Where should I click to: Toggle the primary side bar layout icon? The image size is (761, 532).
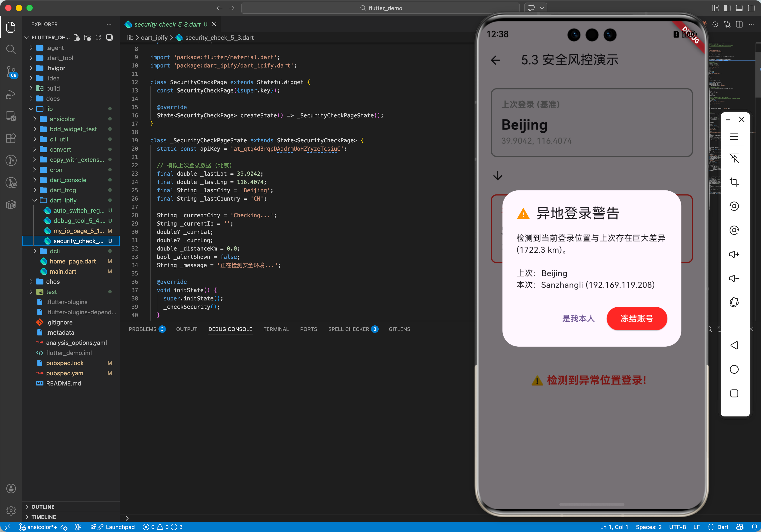coord(727,8)
